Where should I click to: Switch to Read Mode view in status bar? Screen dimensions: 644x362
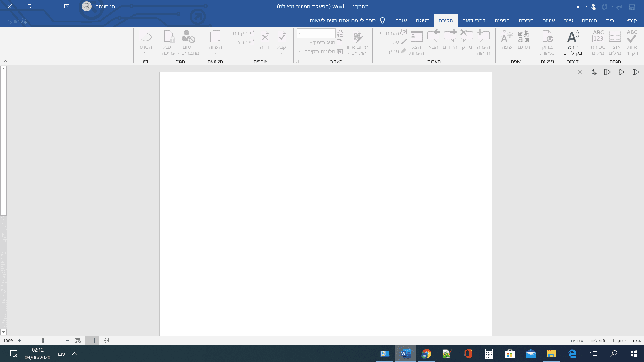[106, 341]
